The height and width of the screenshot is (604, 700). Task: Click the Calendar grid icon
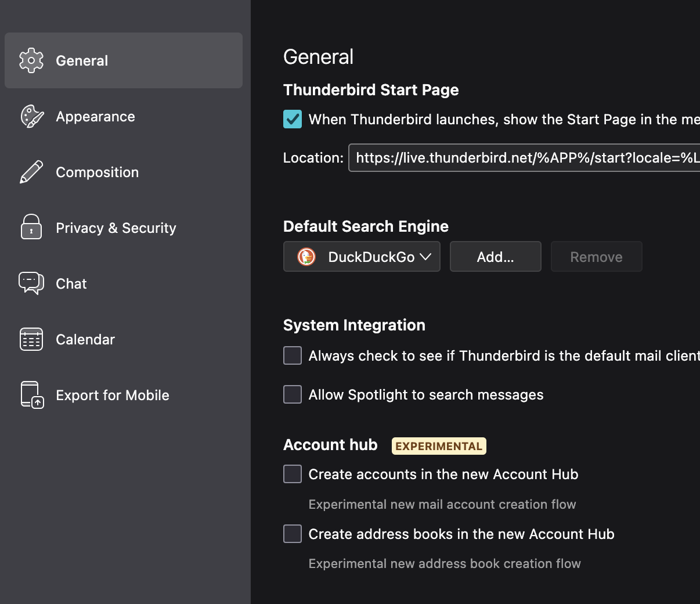click(31, 339)
